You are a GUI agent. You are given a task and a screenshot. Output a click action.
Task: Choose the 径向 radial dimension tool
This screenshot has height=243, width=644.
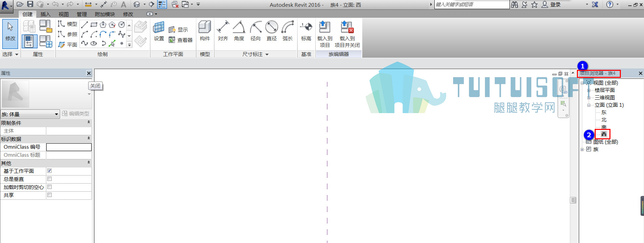(256, 31)
